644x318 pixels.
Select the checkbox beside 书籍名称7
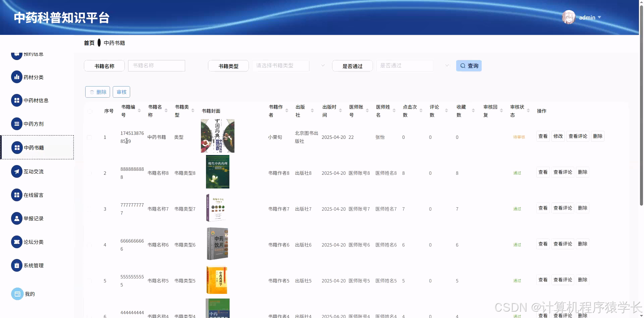[x=90, y=209]
